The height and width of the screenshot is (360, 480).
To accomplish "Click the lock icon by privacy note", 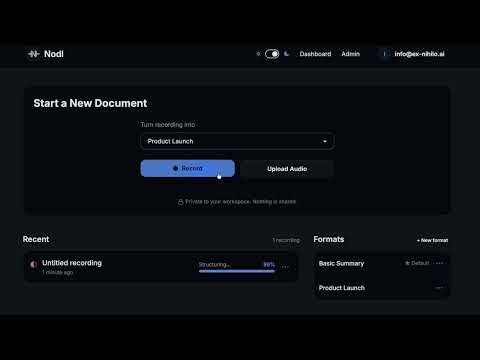I will pos(180,202).
